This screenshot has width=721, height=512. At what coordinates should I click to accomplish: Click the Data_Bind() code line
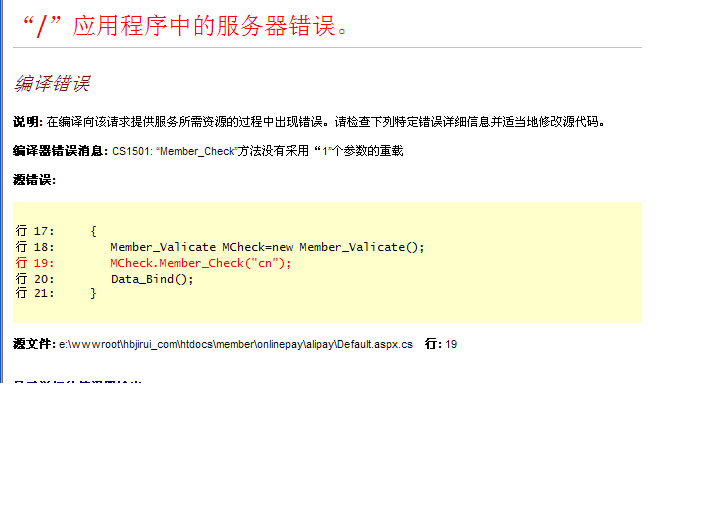coord(152,279)
